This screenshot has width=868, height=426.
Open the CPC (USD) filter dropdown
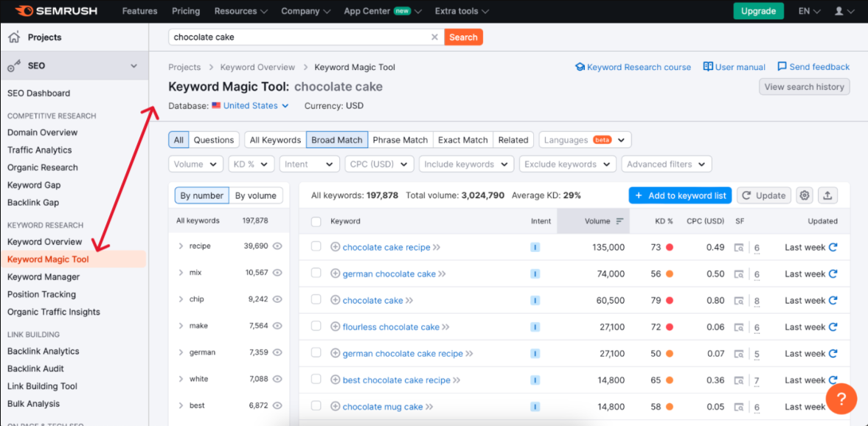click(378, 164)
